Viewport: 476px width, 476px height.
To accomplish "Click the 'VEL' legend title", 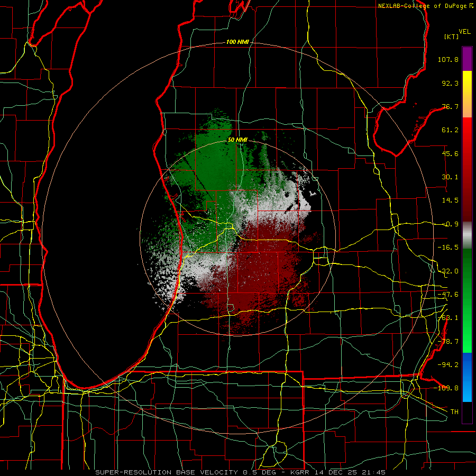I will (464, 32).
